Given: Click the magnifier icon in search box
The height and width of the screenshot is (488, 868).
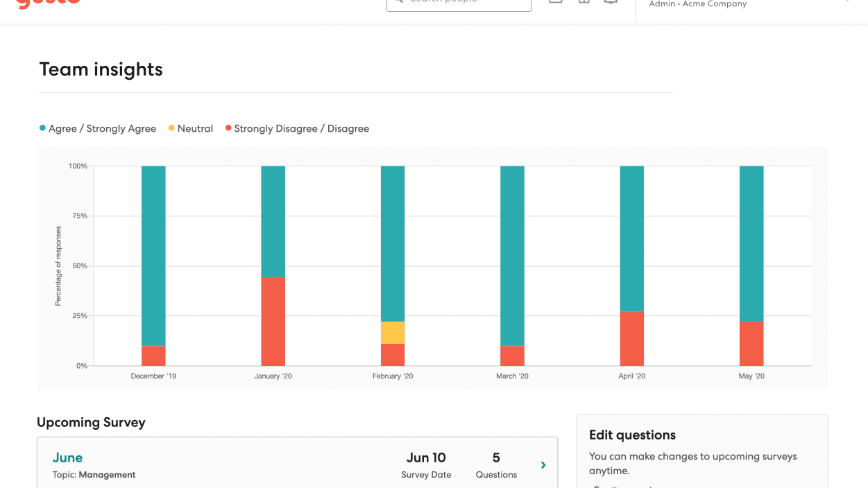Looking at the screenshot, I should click(398, 2).
